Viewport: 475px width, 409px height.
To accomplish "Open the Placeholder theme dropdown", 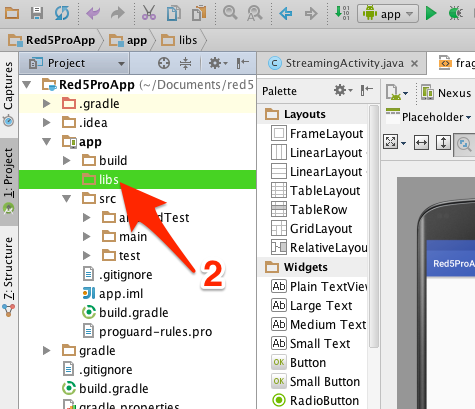I will pyautogui.click(x=429, y=116).
